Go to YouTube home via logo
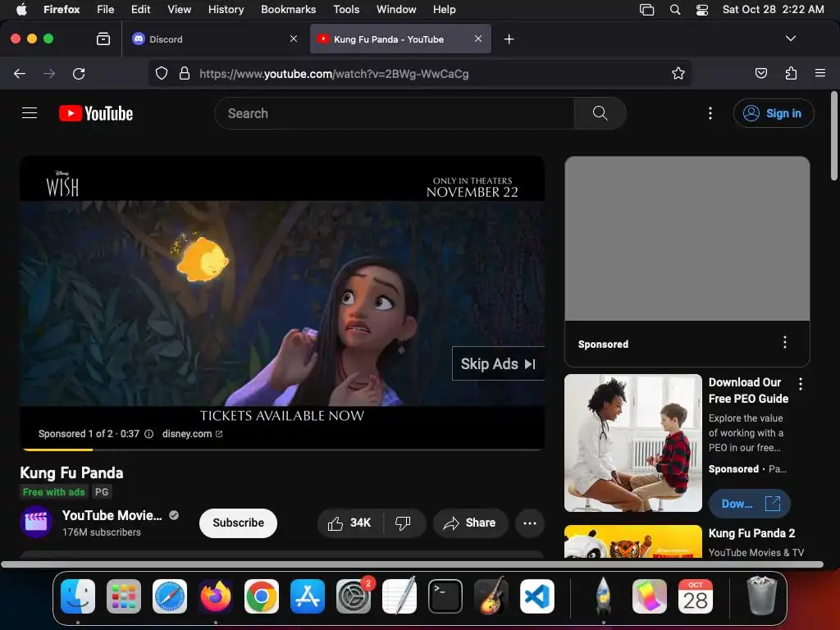 point(96,113)
